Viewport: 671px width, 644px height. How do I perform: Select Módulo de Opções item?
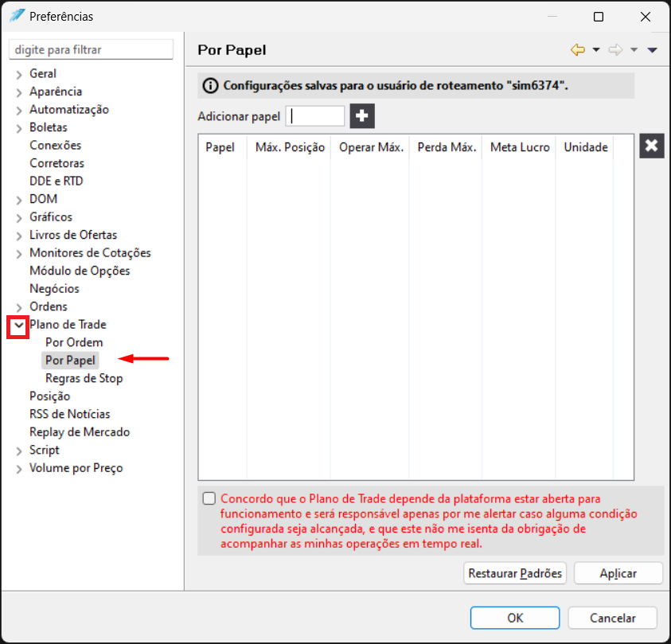80,271
